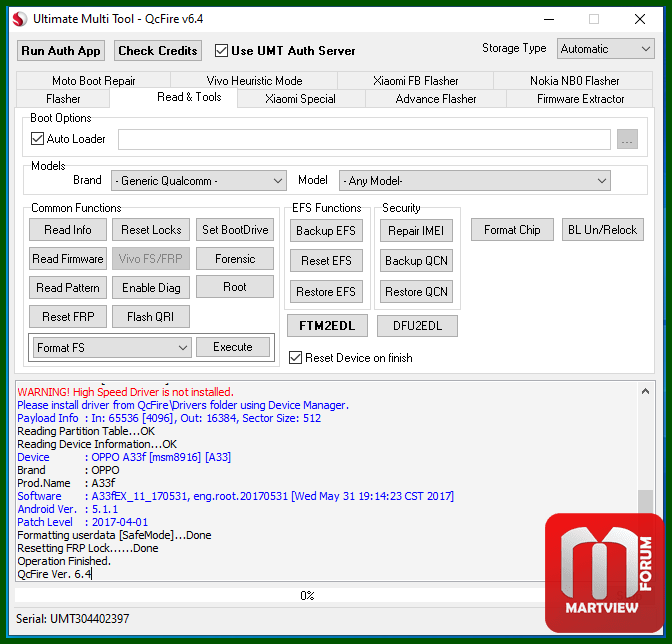Click the DFU2EDL button
The height and width of the screenshot is (644, 672).
[417, 326]
